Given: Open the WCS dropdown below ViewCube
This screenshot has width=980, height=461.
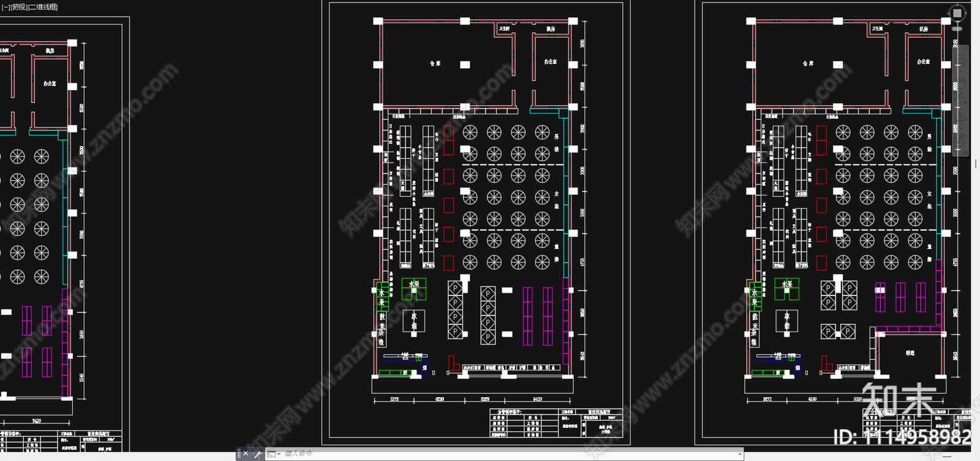Looking at the screenshot, I should point(957,29).
